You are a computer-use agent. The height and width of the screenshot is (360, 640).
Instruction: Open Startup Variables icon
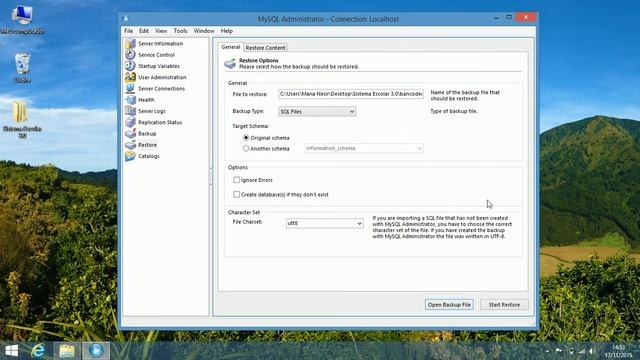click(x=130, y=66)
